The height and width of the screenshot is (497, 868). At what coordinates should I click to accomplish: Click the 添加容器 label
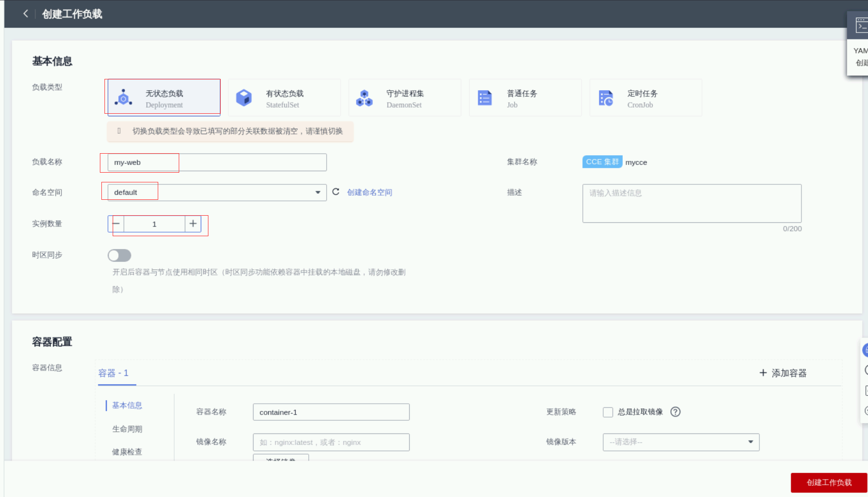click(789, 373)
